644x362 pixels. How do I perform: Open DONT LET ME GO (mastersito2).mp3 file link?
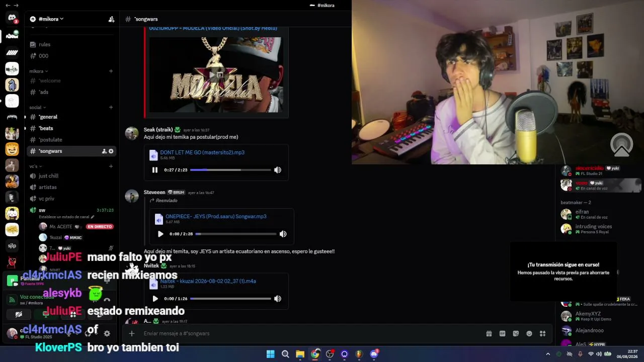pyautogui.click(x=202, y=152)
